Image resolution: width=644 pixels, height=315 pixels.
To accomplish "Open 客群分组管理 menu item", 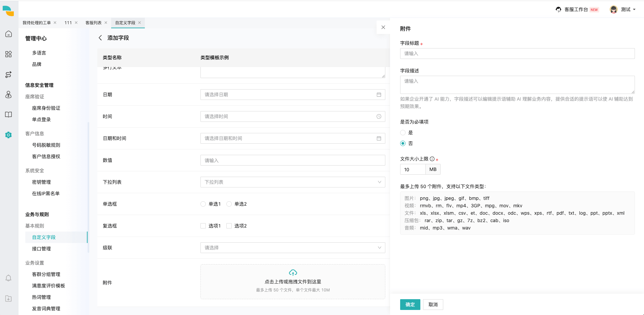I will click(x=46, y=274).
